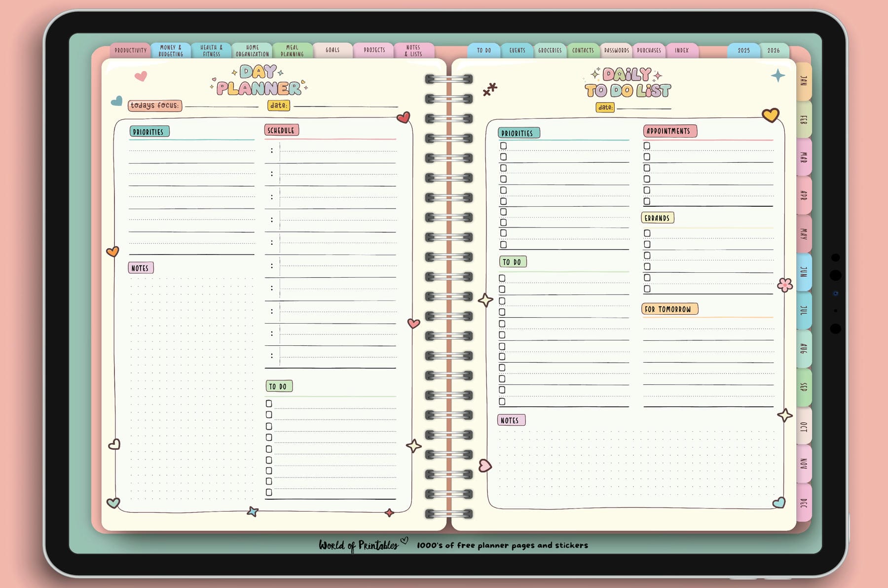Image resolution: width=888 pixels, height=588 pixels.
Task: Open the Notes & Lists tab
Action: [x=414, y=50]
